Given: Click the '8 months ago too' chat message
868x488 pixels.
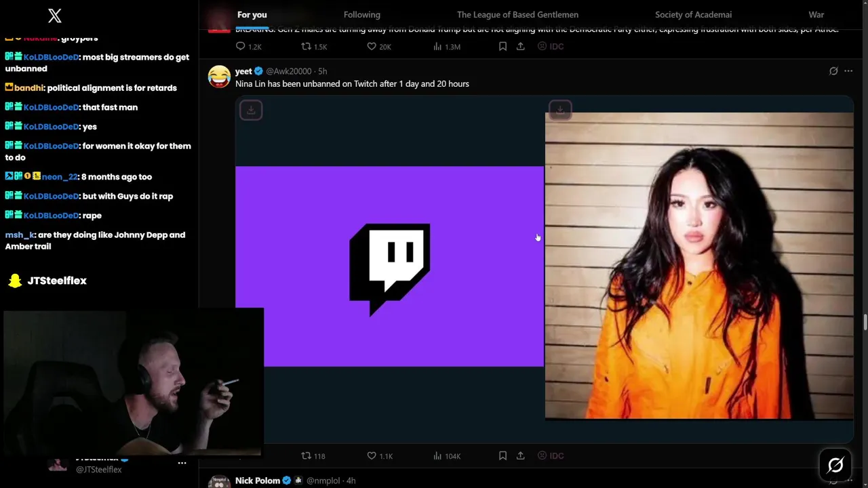Looking at the screenshot, I should click(117, 177).
